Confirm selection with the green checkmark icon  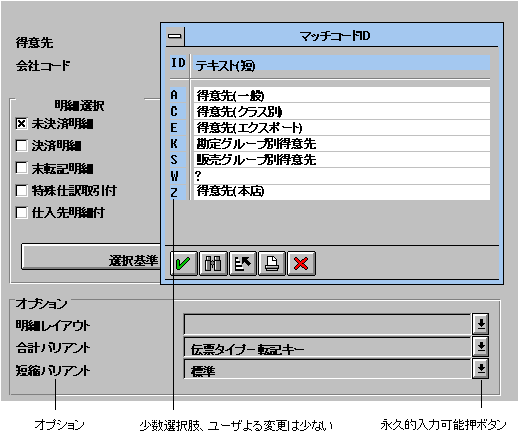[x=183, y=263]
